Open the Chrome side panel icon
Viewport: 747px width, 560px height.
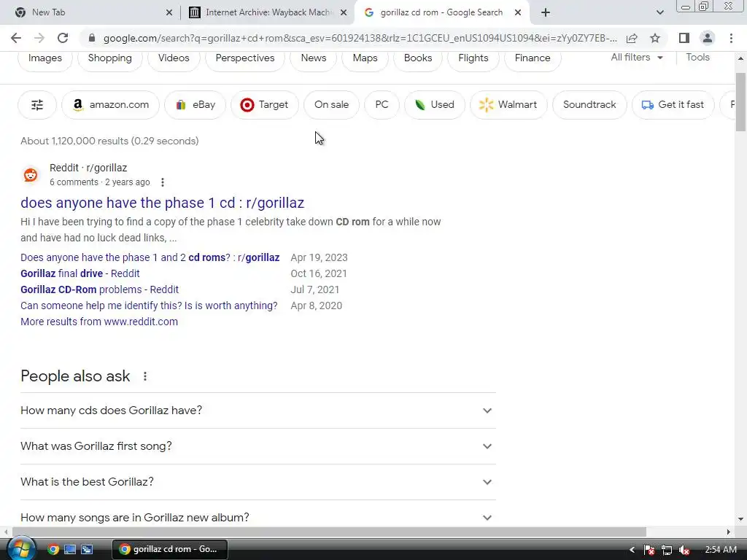pos(684,38)
